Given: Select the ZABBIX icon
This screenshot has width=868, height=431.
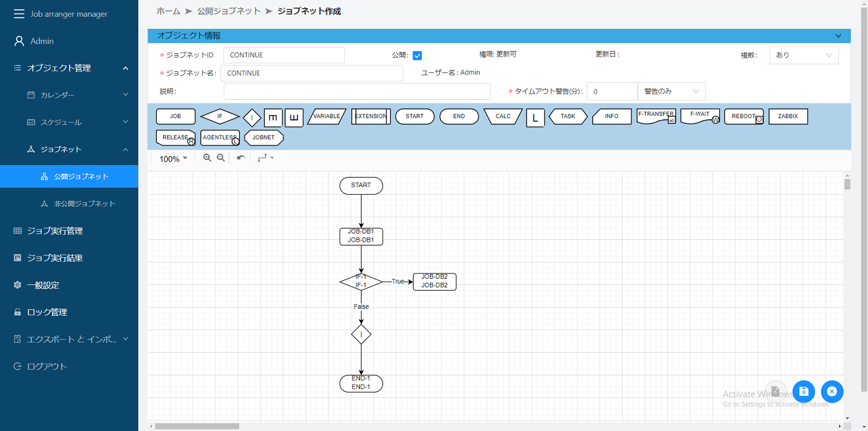Looking at the screenshot, I should point(788,116).
